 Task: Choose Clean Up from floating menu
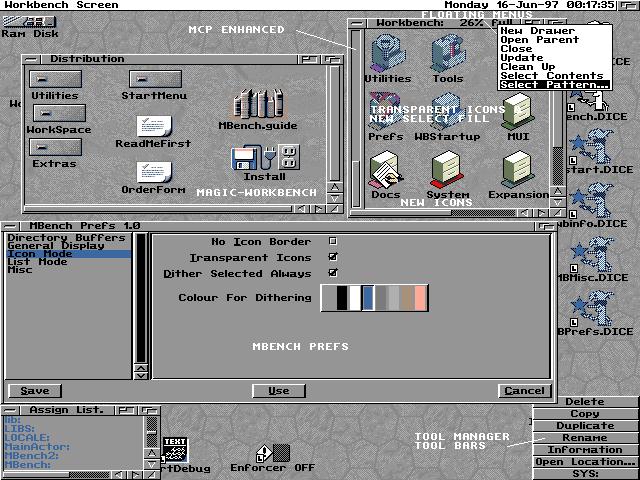[528, 67]
